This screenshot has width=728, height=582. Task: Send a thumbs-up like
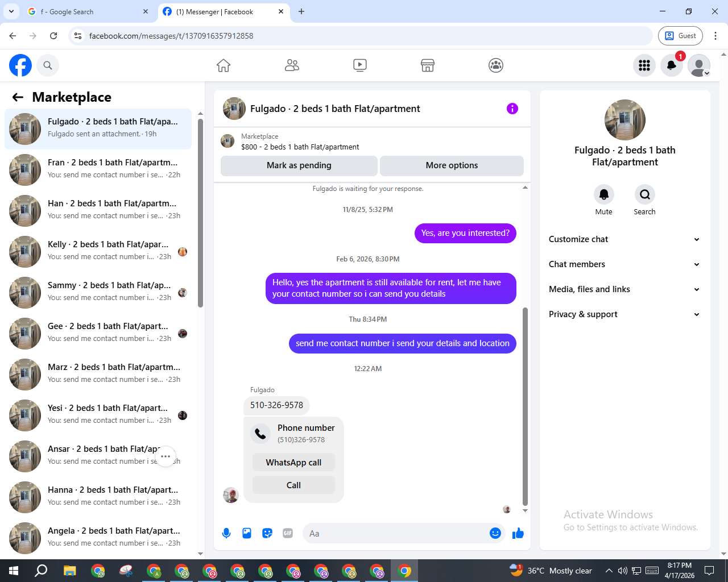pyautogui.click(x=518, y=533)
